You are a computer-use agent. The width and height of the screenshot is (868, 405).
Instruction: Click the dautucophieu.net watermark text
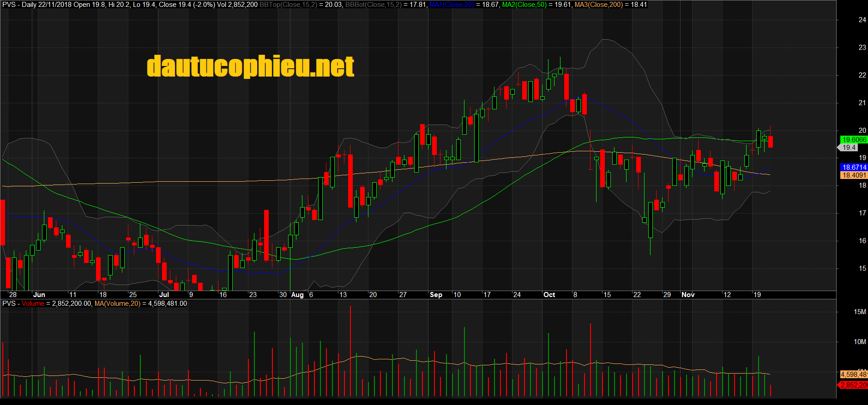[x=251, y=66]
